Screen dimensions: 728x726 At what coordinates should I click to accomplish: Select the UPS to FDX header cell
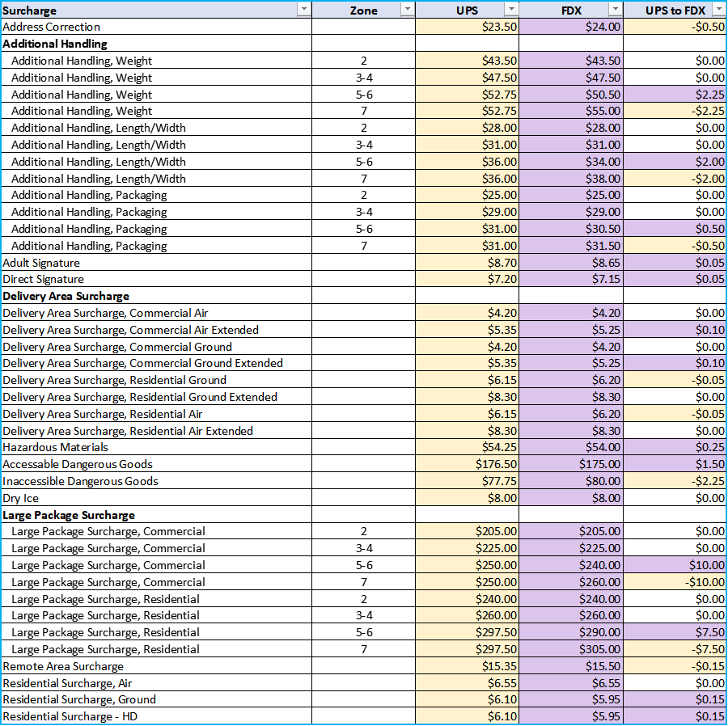point(675,10)
